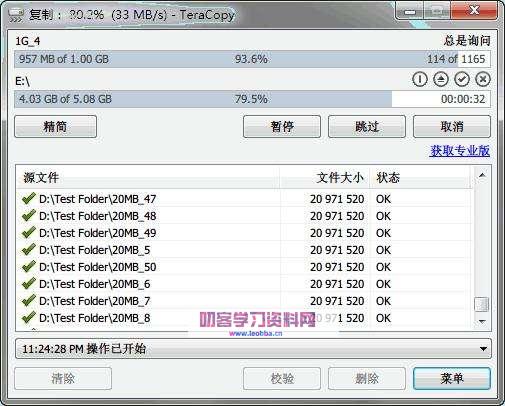Click the 1G_4 current file progress bar

tap(252, 59)
